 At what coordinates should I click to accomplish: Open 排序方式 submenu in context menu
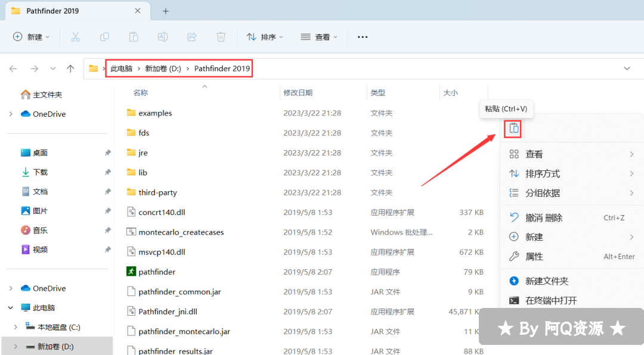coord(572,173)
